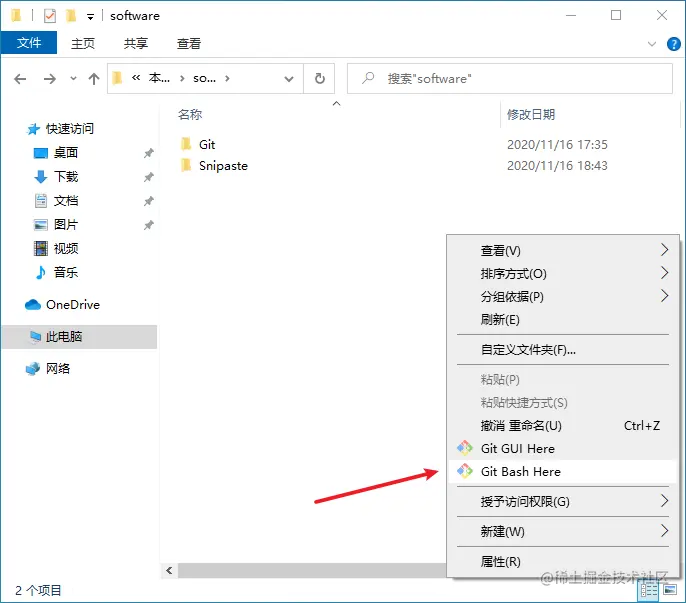The image size is (686, 603).
Task: Open the 新建(W) submenu
Action: pos(563,531)
